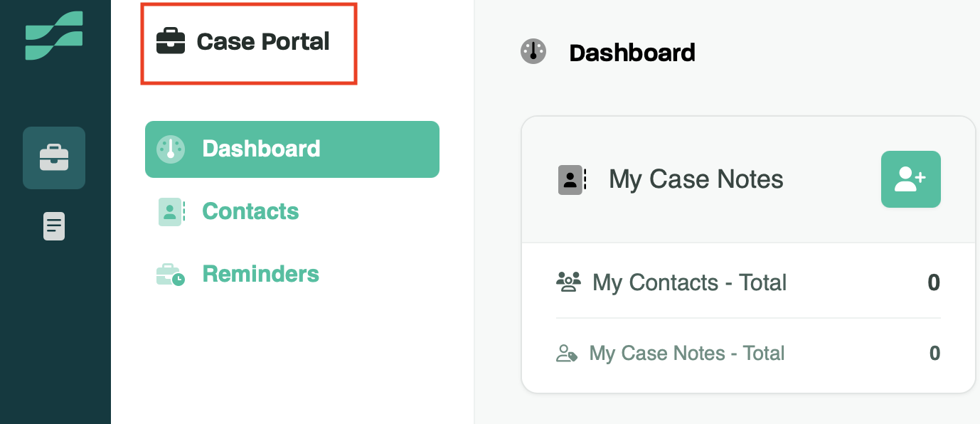Open the briefcase module in the left rail

54,157
